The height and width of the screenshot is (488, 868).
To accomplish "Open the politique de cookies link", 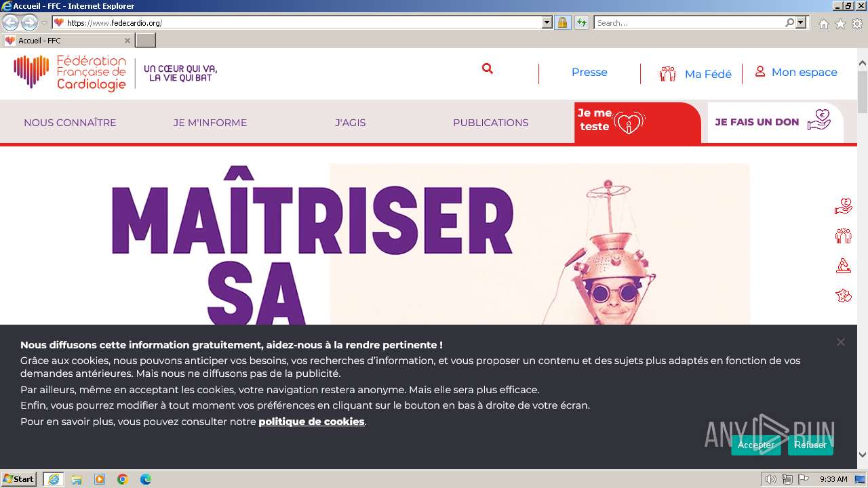I will tap(311, 422).
